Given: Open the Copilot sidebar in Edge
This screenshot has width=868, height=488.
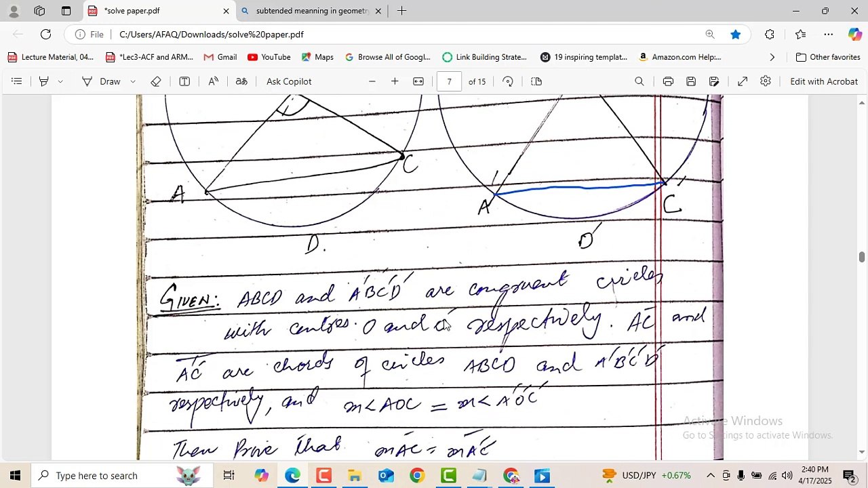Looking at the screenshot, I should [x=854, y=35].
